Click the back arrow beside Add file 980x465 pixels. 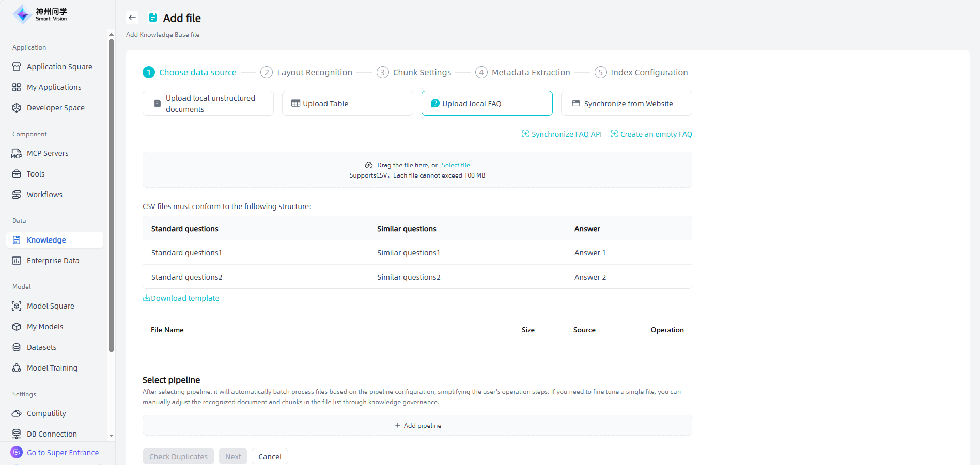point(132,18)
